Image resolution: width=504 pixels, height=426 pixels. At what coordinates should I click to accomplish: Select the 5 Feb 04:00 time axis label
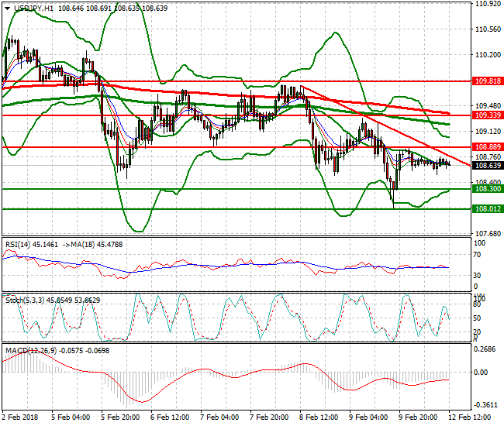(71, 417)
